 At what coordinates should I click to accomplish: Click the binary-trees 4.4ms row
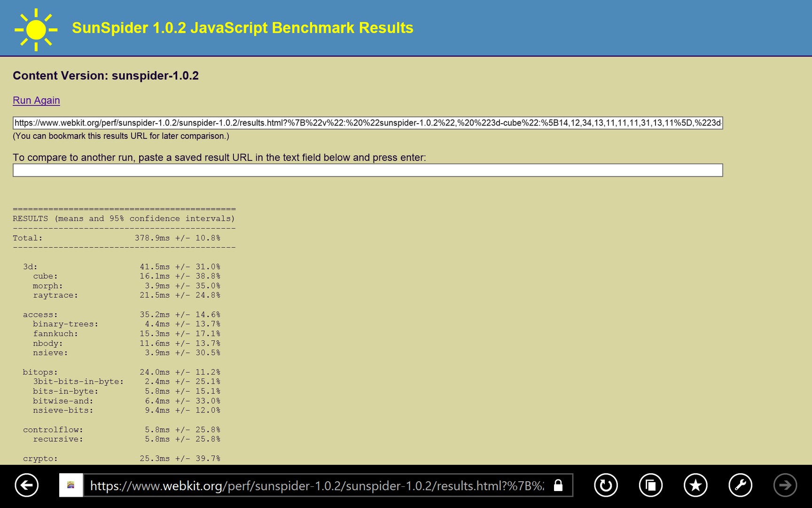click(x=126, y=324)
